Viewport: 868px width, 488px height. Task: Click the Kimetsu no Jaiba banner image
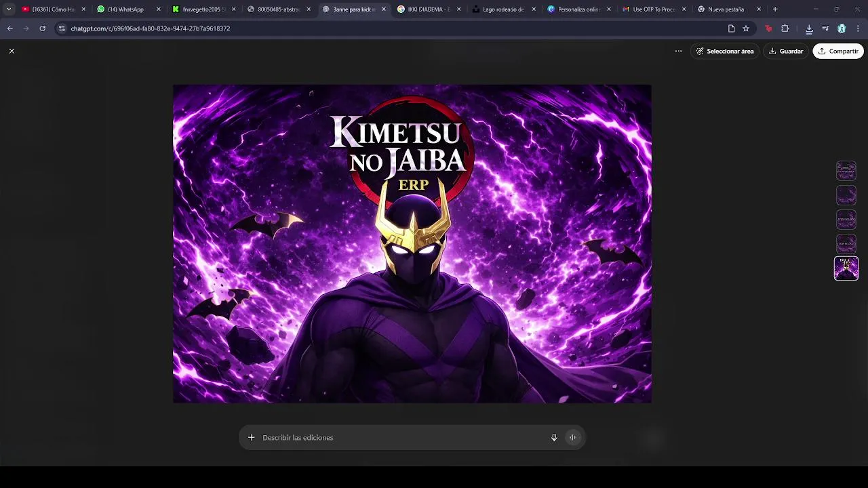pyautogui.click(x=412, y=244)
